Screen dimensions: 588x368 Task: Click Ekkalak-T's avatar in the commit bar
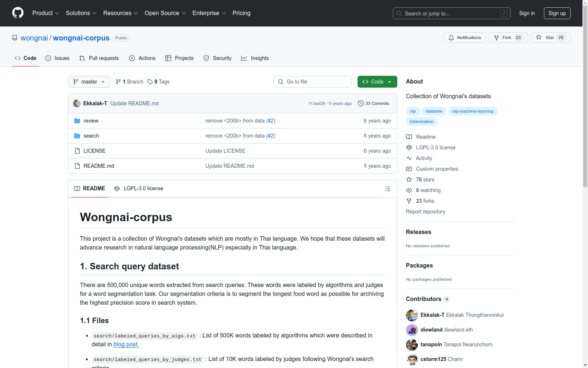pyautogui.click(x=77, y=103)
